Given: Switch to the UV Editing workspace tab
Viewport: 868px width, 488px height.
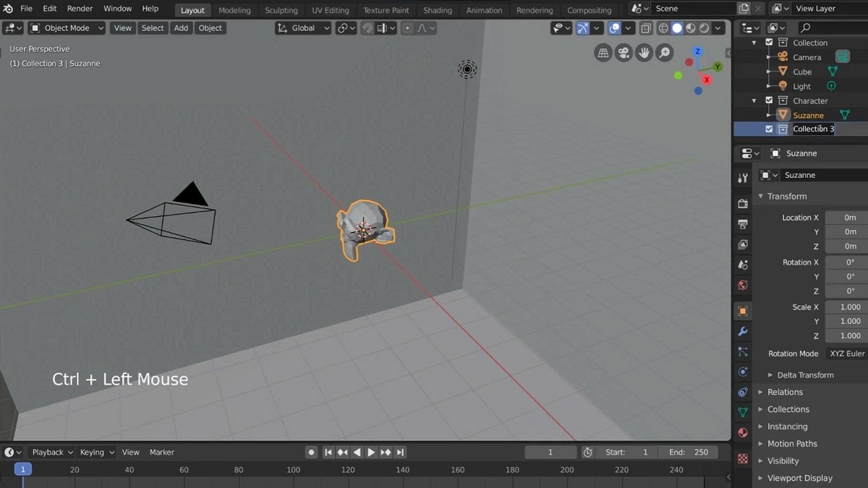Looking at the screenshot, I should point(330,10).
